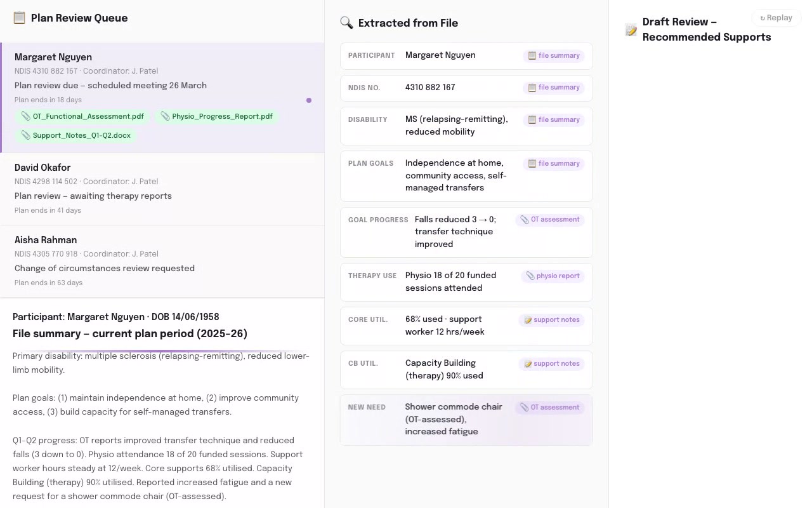Click the 'Plan ends in 18 days' label
812x508 pixels.
(48, 100)
